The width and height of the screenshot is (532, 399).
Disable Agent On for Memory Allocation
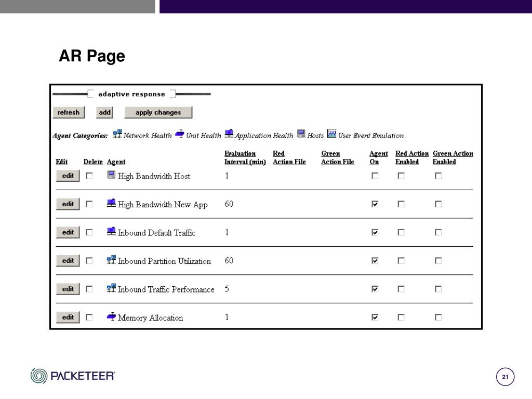(375, 317)
